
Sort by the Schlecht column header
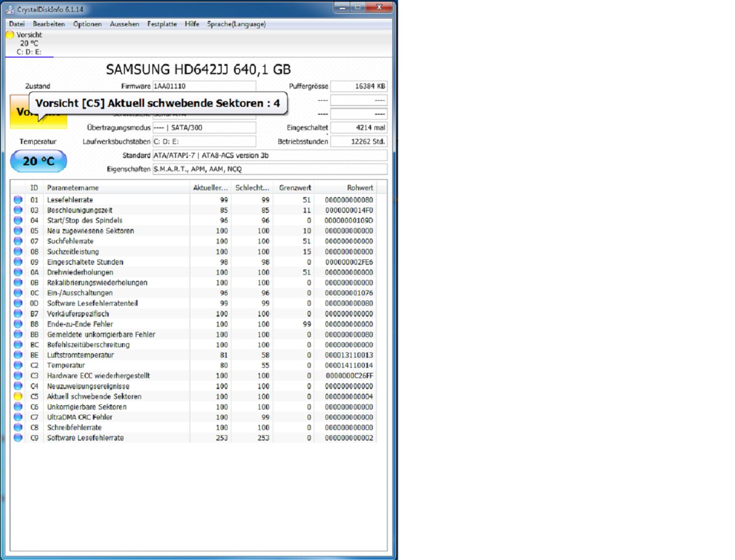[252, 188]
